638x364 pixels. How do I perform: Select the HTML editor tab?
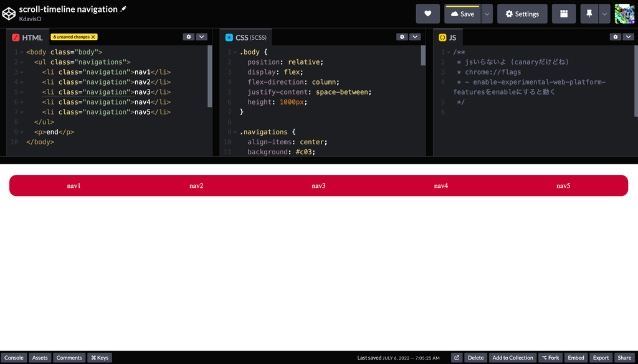coord(27,37)
